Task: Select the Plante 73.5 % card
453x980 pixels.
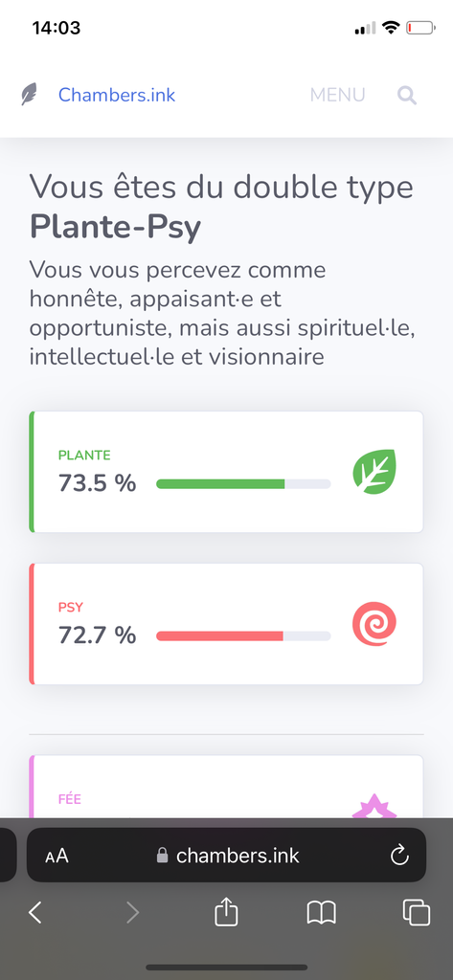Action: click(x=226, y=472)
